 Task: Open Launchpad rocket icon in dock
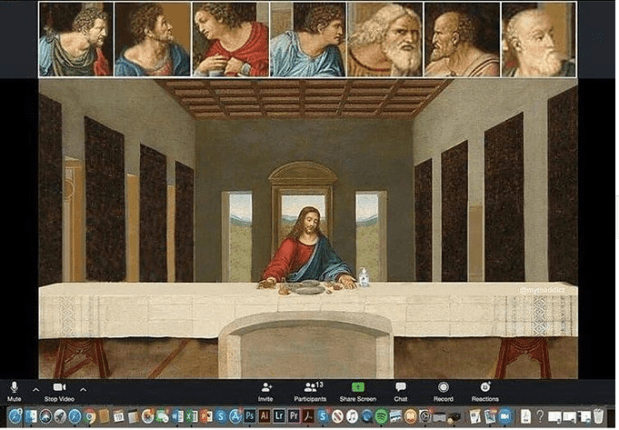[x=60, y=417]
